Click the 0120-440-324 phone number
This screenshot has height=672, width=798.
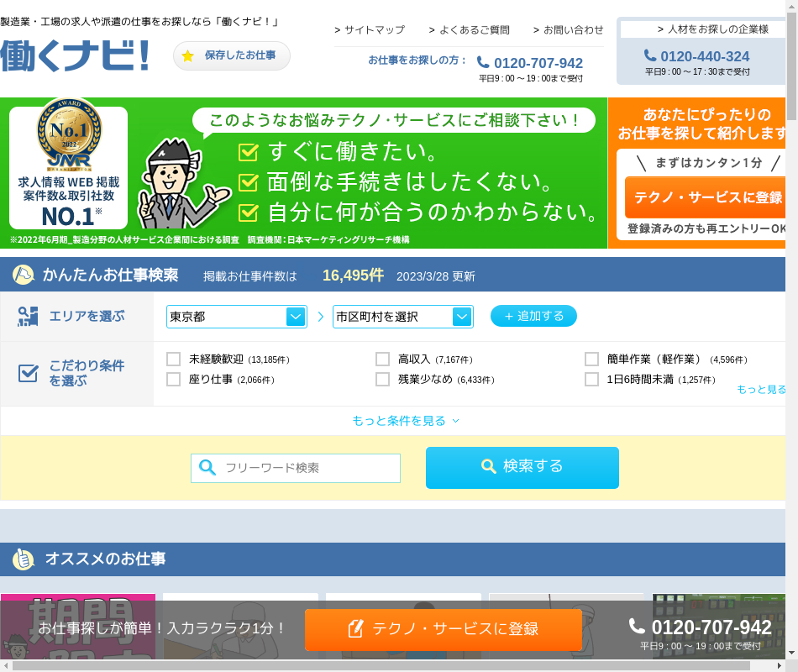[705, 56]
